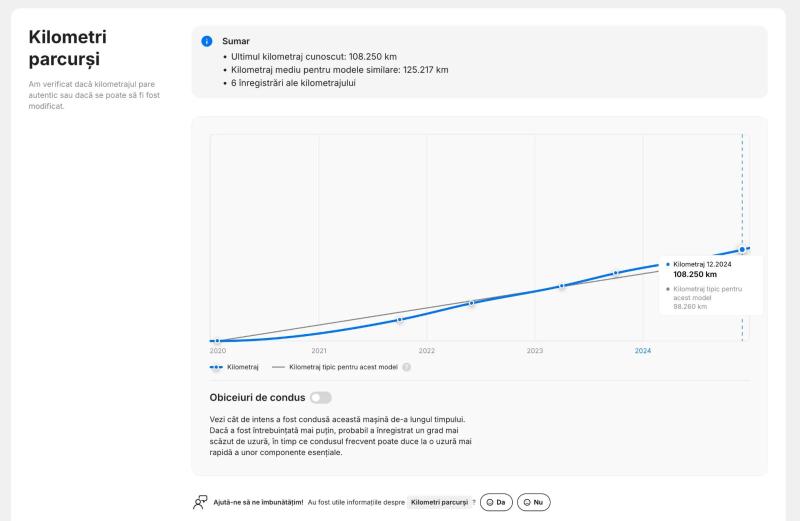
Task: Click the gray typical mileage legend line
Action: coord(278,367)
